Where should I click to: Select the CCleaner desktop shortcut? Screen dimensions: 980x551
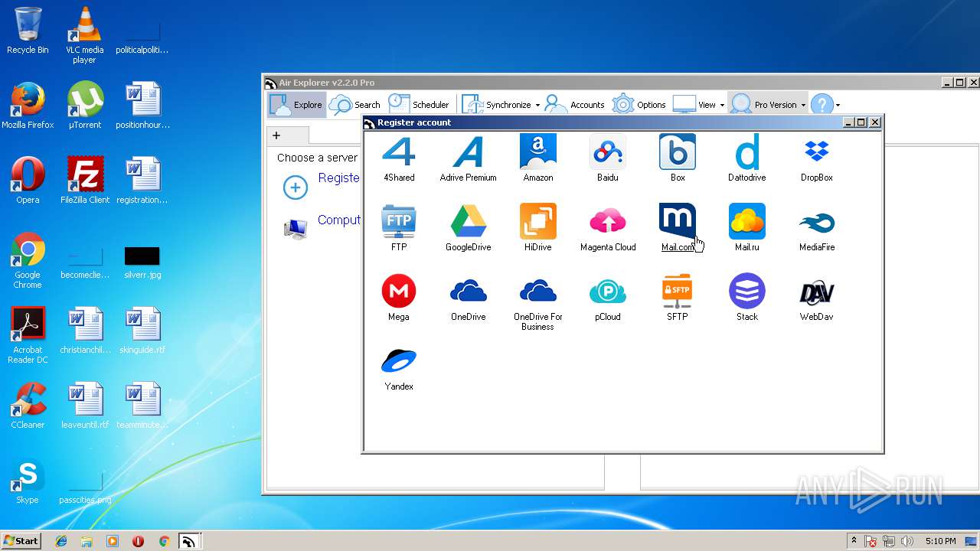[x=28, y=406]
